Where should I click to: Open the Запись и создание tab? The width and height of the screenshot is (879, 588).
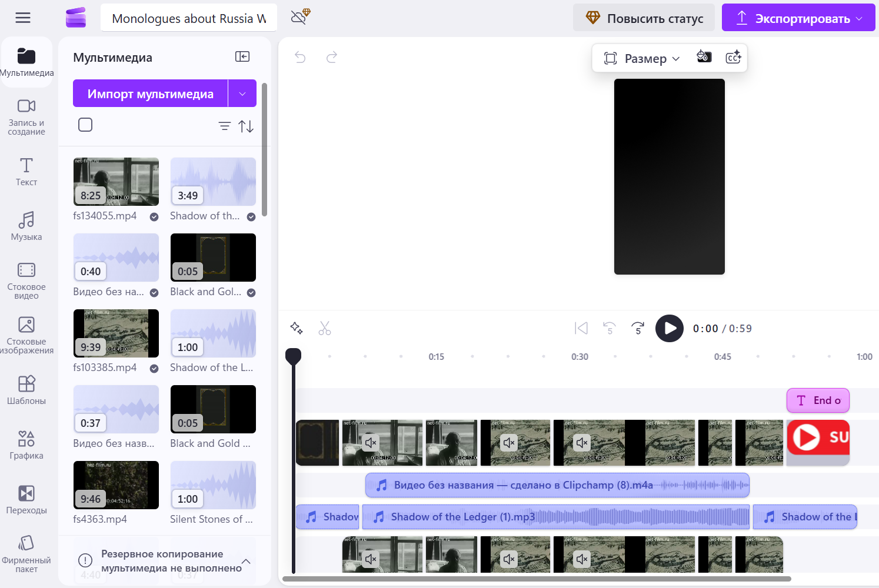(26, 116)
